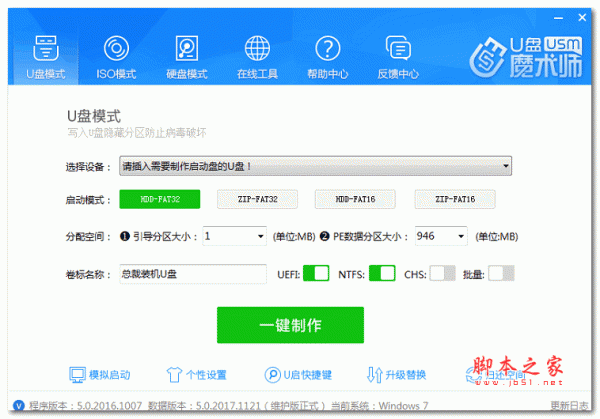Open the 选择设备 device dropdown
Image resolution: width=600 pixels, height=419 pixels.
(315, 166)
